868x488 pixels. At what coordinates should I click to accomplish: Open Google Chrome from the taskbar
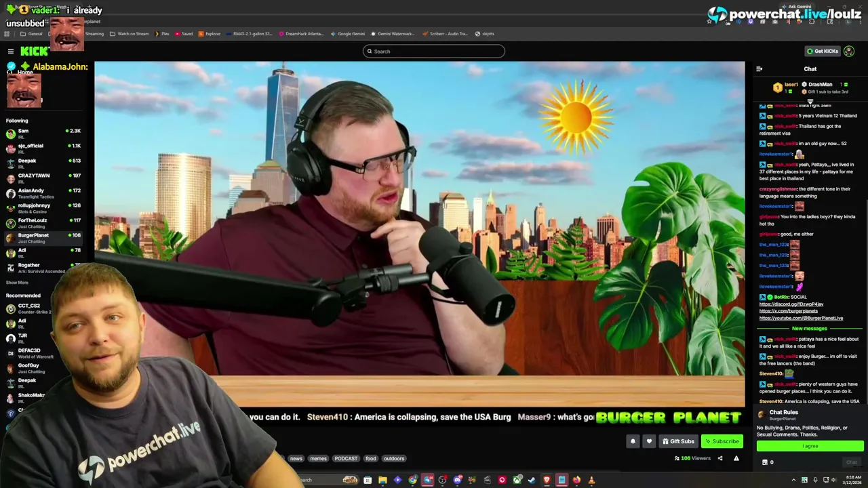pyautogui.click(x=412, y=480)
